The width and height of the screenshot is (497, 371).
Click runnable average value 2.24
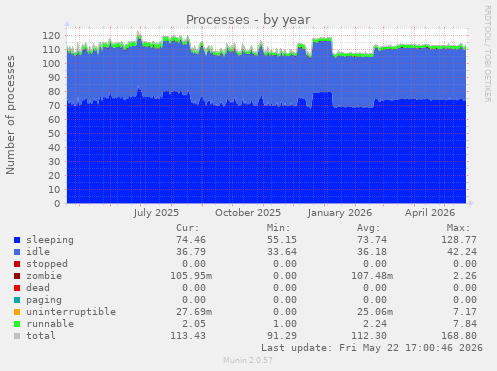pyautogui.click(x=375, y=324)
